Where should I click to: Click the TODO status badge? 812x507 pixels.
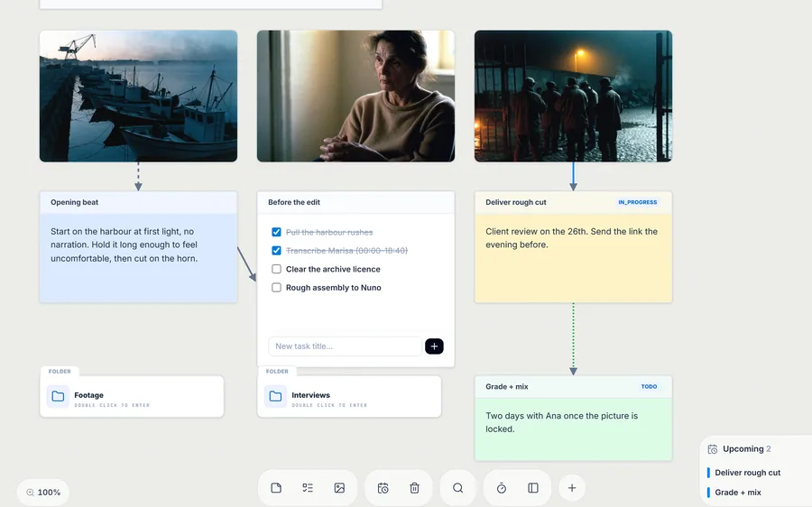(649, 387)
